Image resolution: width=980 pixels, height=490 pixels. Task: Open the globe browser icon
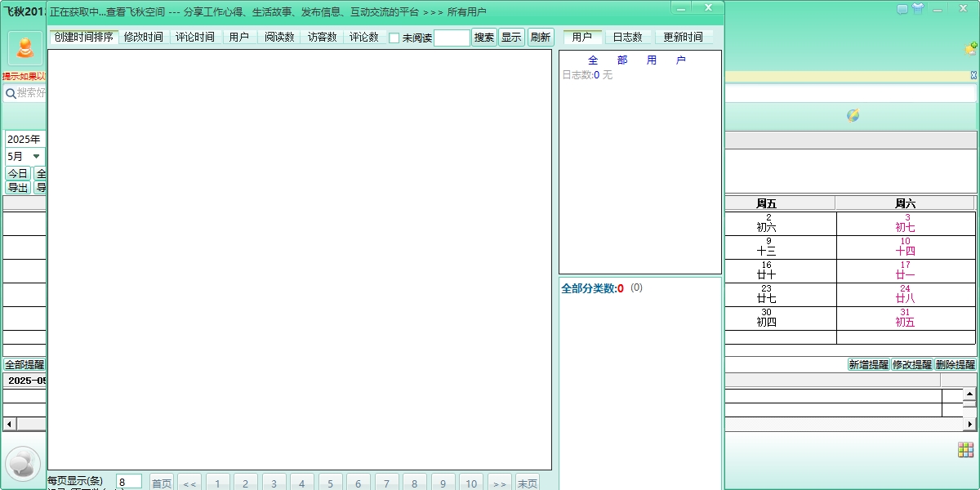(853, 115)
